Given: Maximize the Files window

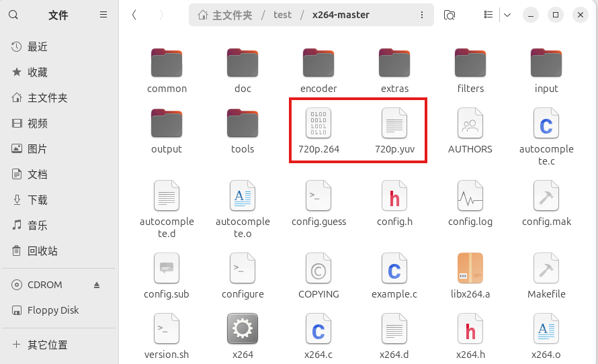Looking at the screenshot, I should (556, 15).
